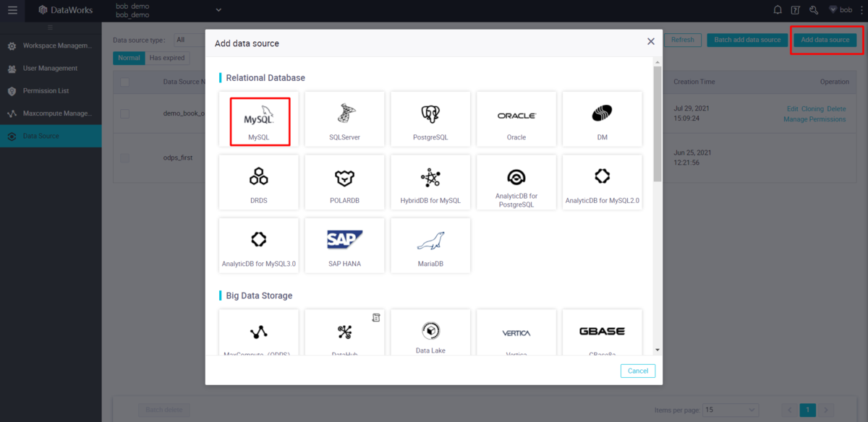868x422 pixels.
Task: Tick the checkbox for odps_first row
Action: (125, 157)
